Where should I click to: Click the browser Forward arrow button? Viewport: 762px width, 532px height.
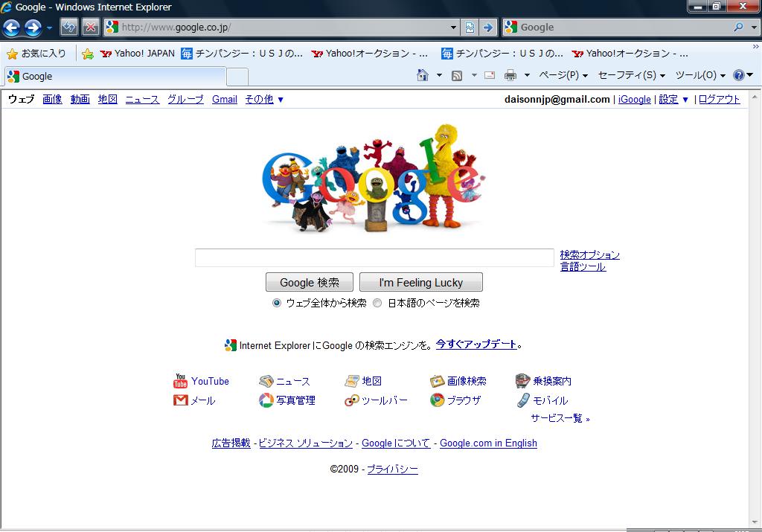[x=33, y=28]
